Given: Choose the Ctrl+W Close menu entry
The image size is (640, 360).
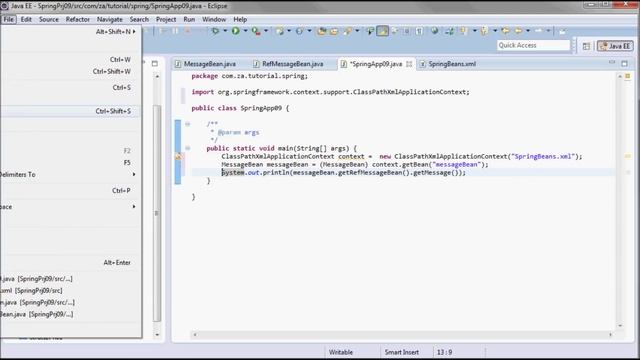Looking at the screenshot, I should click(x=71, y=60).
